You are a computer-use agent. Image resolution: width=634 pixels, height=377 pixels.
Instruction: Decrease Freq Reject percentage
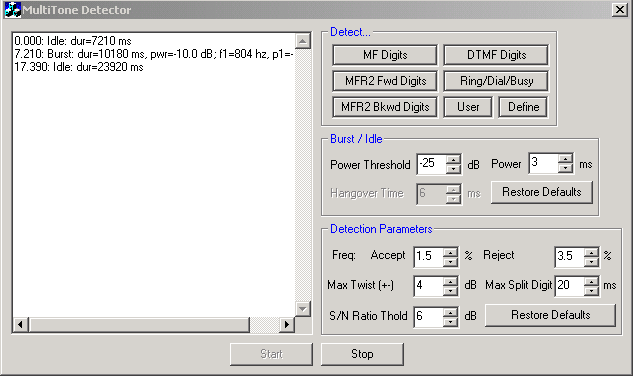(x=592, y=261)
